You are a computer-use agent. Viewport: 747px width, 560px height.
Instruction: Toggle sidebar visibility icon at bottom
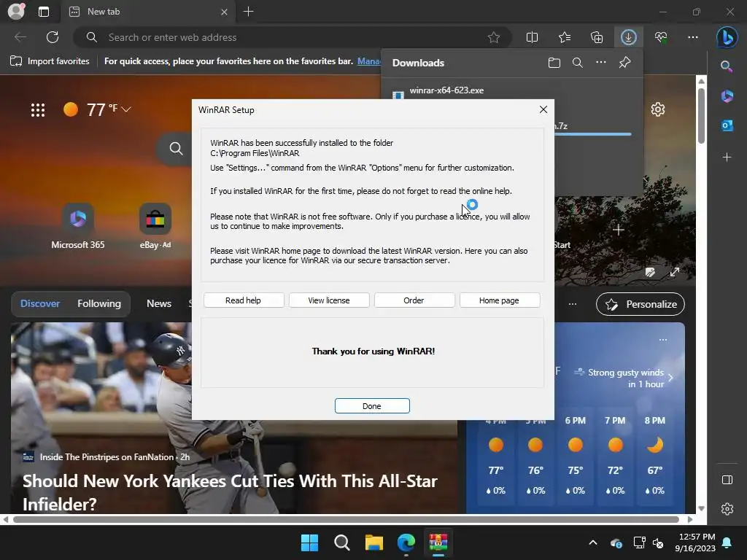point(727,480)
